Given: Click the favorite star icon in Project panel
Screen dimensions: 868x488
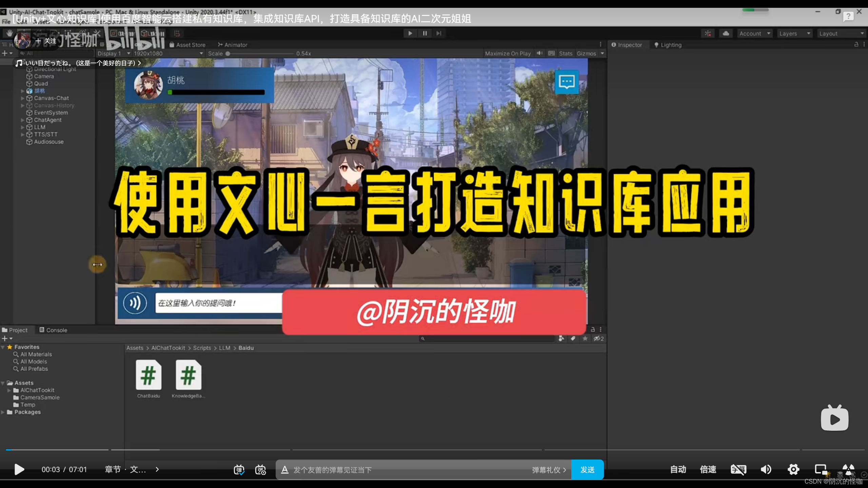Looking at the screenshot, I should (585, 338).
